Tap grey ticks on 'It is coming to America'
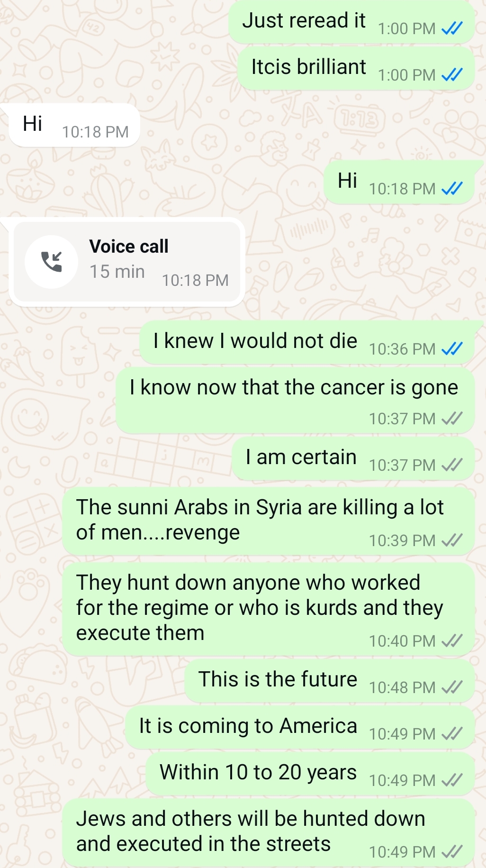 pos(452,734)
